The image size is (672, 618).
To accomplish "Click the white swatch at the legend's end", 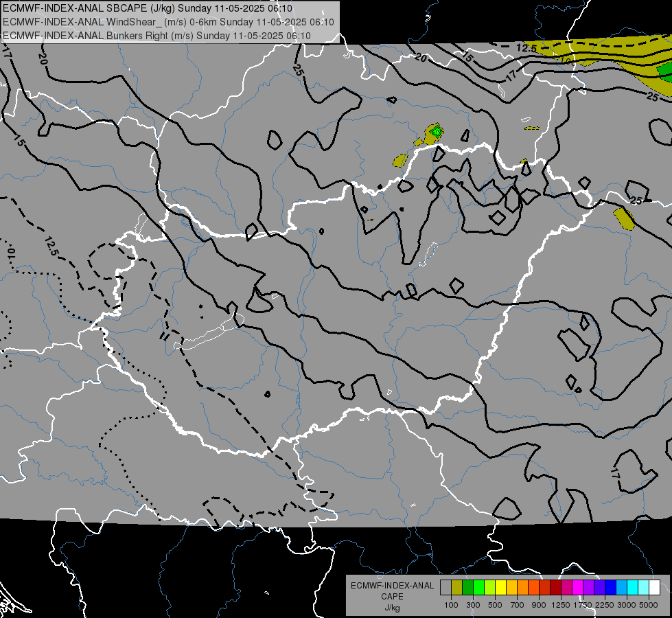I will (x=654, y=588).
